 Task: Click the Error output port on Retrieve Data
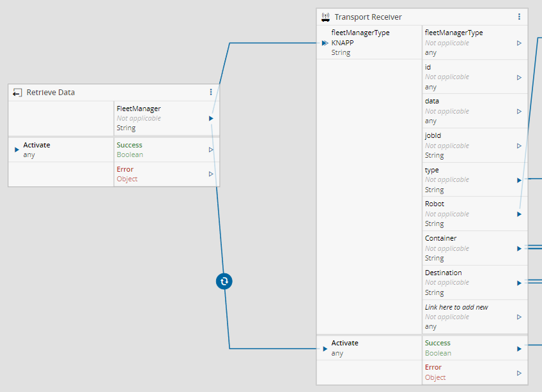point(211,174)
